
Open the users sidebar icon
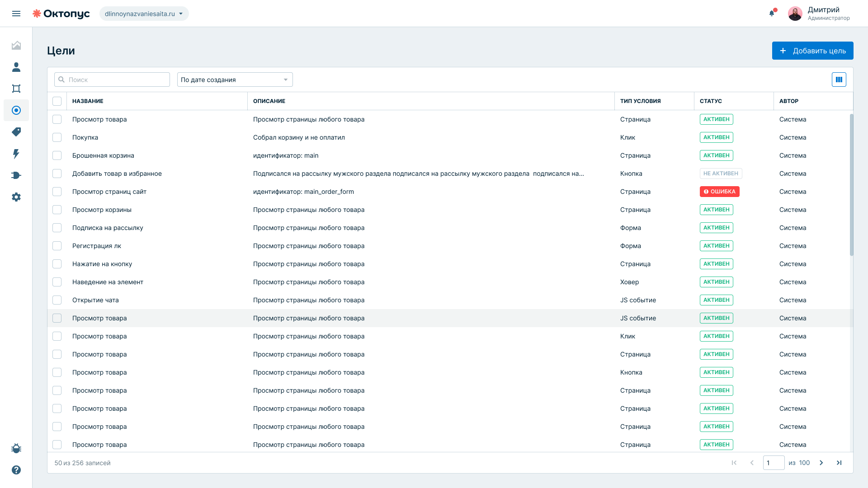click(16, 67)
